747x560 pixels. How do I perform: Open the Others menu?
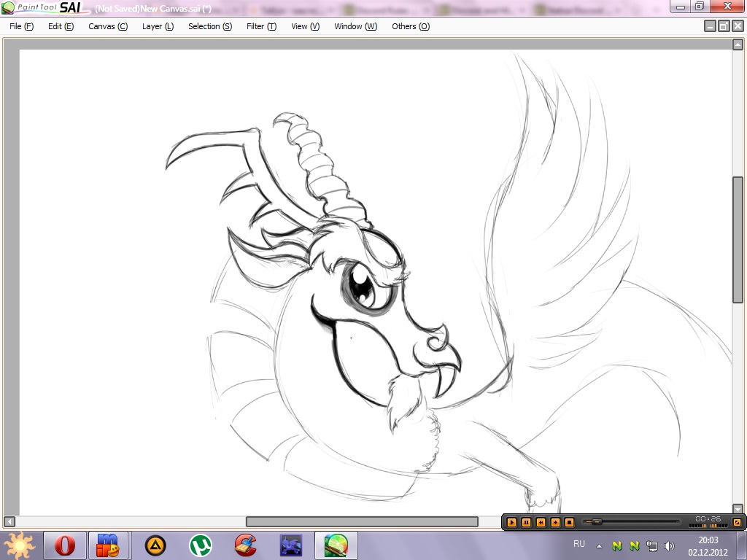point(410,26)
